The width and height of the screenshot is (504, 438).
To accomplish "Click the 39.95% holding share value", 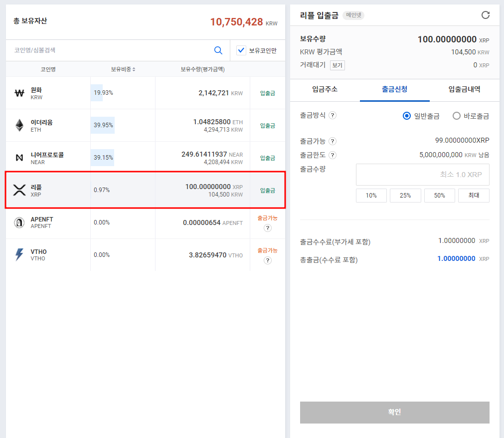I will coord(103,125).
